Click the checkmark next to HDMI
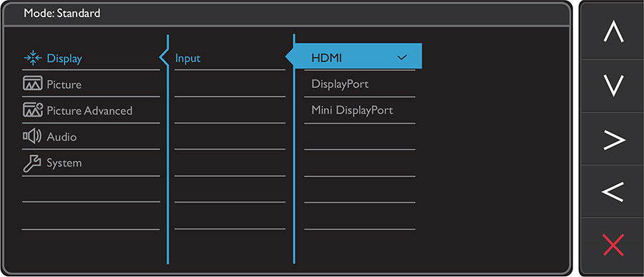Screen dimensions: 644x277 [x=402, y=58]
